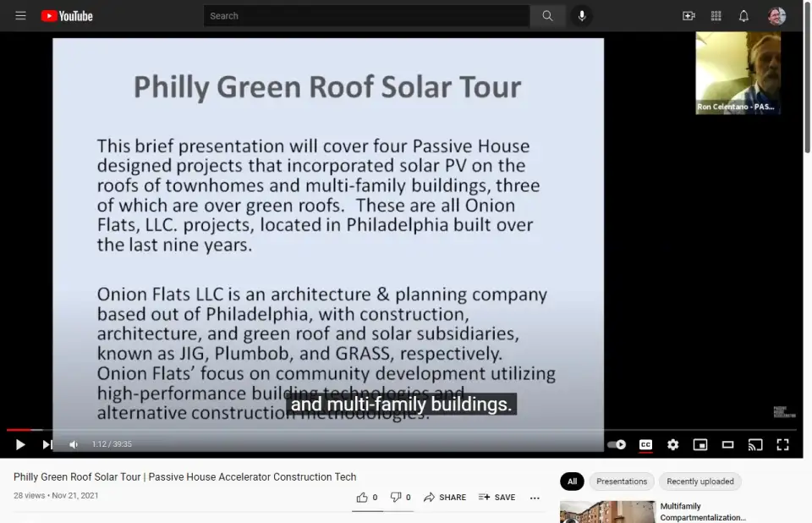Select the Recently uploaded filter chip

point(700,482)
